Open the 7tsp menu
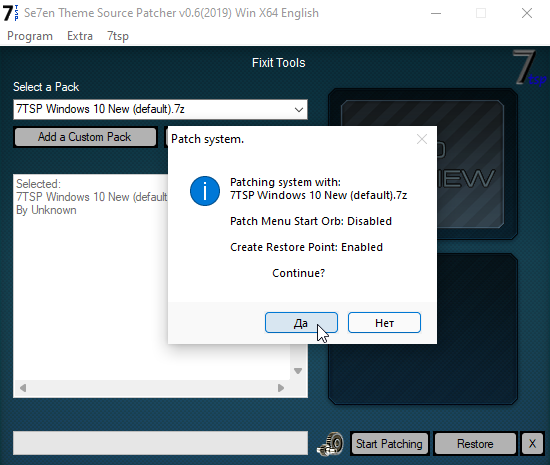 click(x=118, y=36)
